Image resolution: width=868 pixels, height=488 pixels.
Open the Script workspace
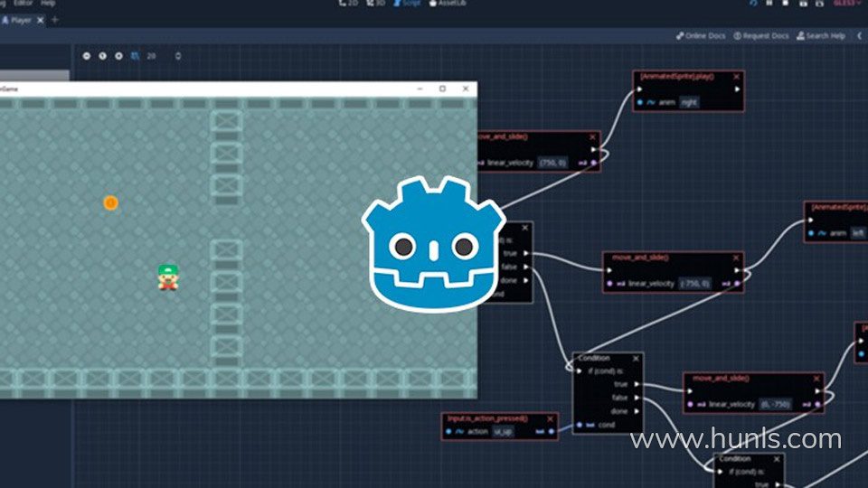pyautogui.click(x=407, y=3)
